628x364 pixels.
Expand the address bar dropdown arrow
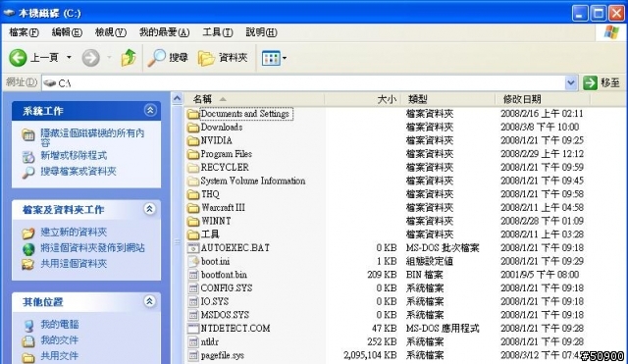571,82
